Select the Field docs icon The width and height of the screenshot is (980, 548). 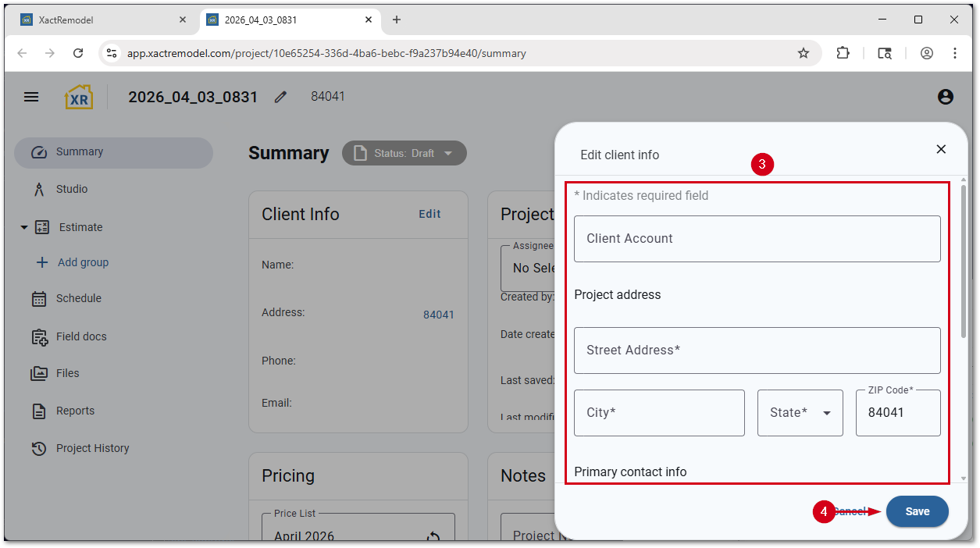[x=38, y=336]
